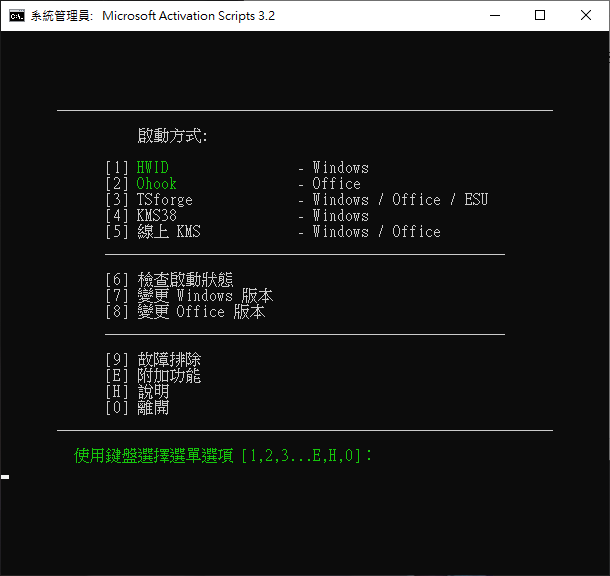The width and height of the screenshot is (610, 576).
Task: Click the '[7] 變更 Windows 版本' entry
Action: (189, 296)
